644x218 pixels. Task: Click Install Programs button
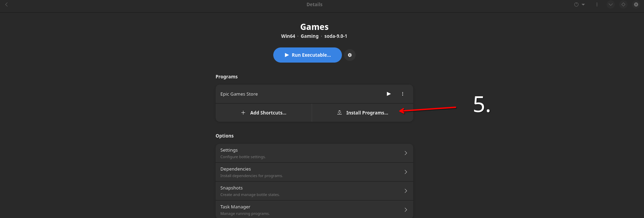pyautogui.click(x=367, y=113)
